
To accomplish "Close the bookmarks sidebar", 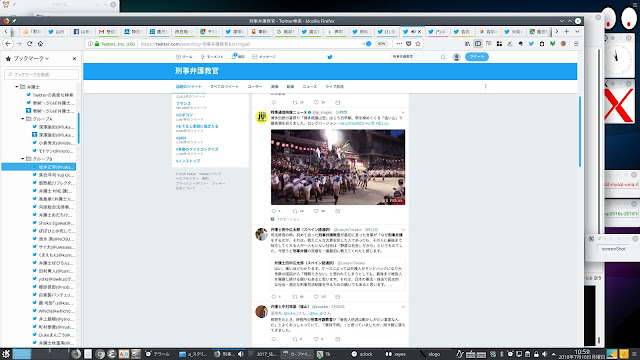I will pos(74,58).
